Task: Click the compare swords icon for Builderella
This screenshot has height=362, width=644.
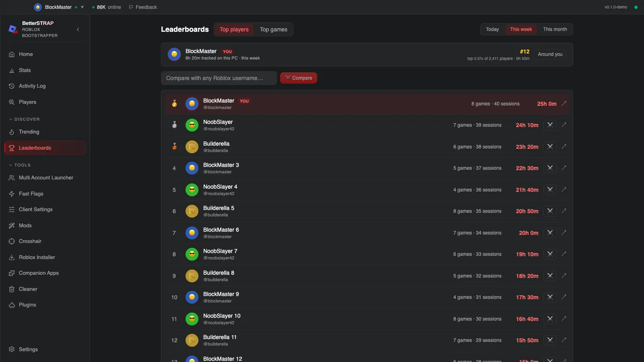Action: (550, 147)
